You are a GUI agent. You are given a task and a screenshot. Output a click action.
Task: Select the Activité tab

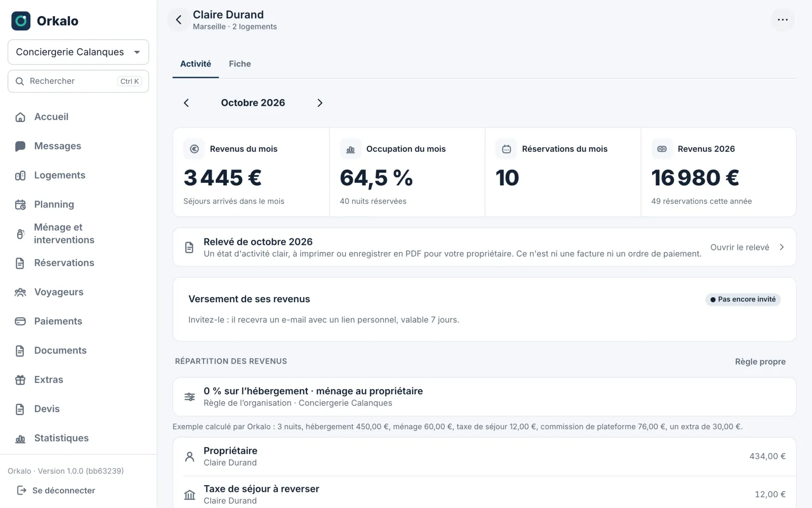(x=195, y=64)
